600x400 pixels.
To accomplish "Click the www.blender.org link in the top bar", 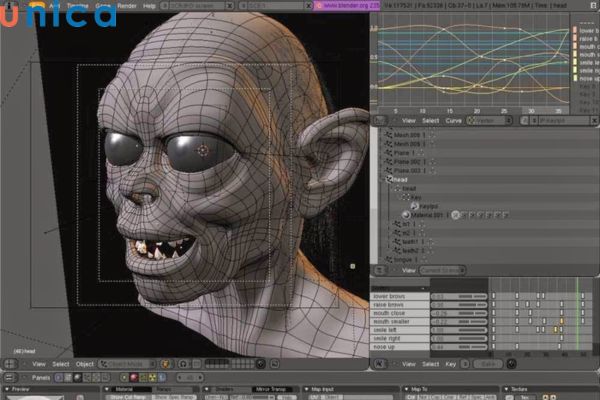I will (347, 6).
